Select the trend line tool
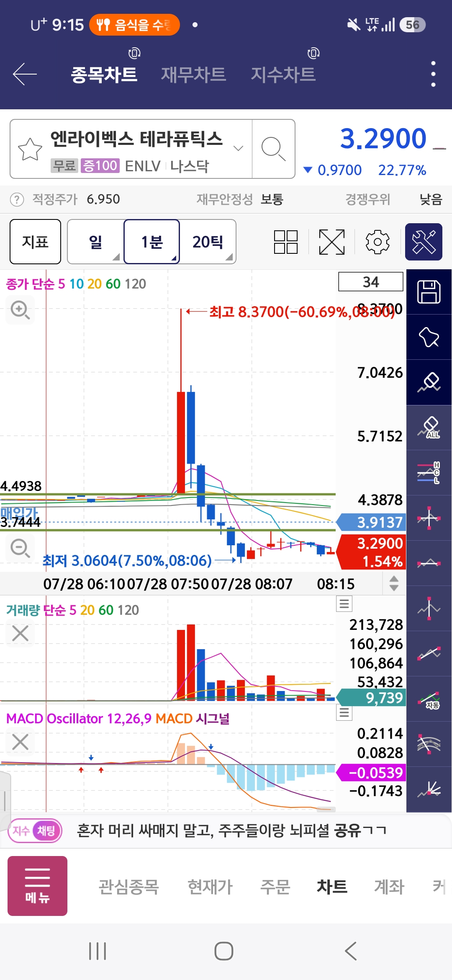 429,654
